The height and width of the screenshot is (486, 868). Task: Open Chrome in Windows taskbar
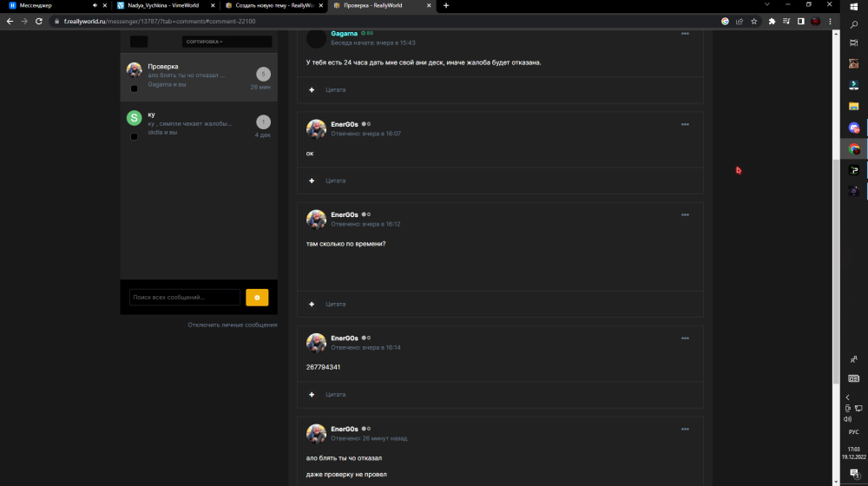pyautogui.click(x=853, y=149)
